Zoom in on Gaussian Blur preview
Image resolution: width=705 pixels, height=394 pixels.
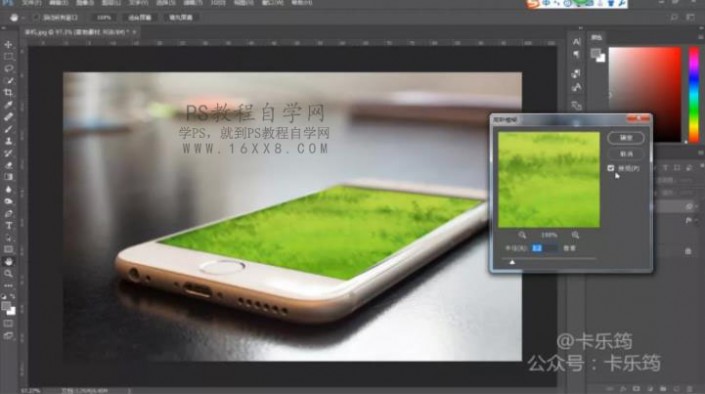[x=575, y=235]
